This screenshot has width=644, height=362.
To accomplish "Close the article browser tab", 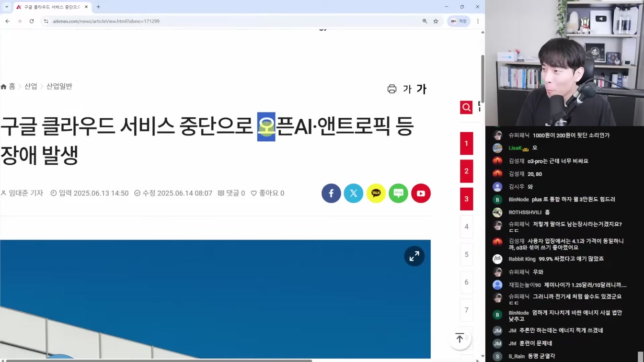I will pyautogui.click(x=86, y=7).
